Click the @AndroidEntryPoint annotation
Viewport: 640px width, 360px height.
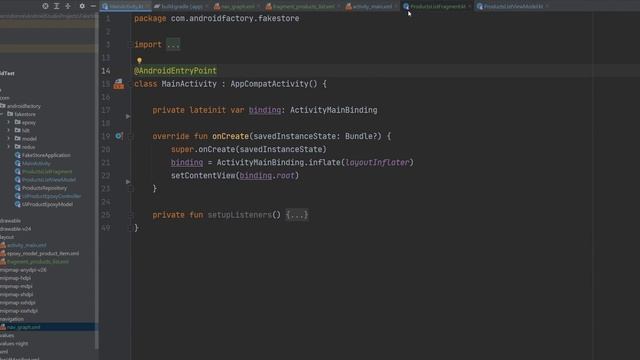click(x=175, y=71)
